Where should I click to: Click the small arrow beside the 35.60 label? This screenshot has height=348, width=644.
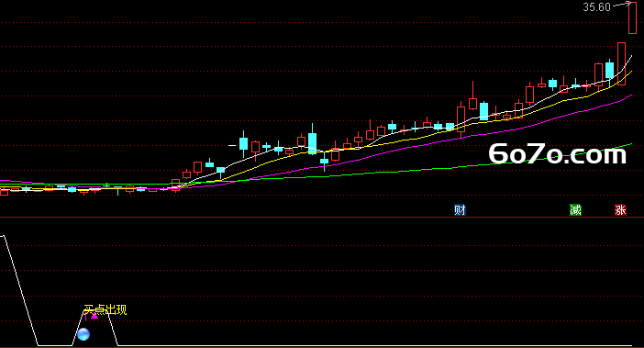(x=623, y=5)
